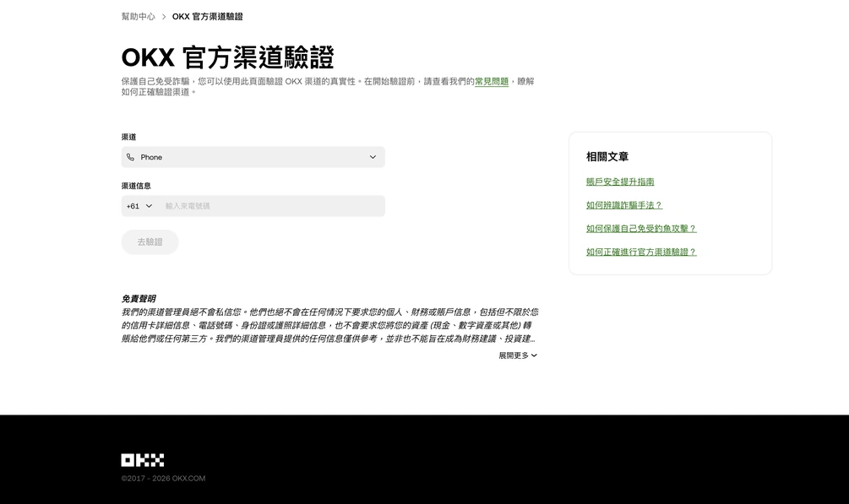Open 如何正確進行官方渠道驗證？ article
This screenshot has height=504, width=849.
click(x=641, y=252)
